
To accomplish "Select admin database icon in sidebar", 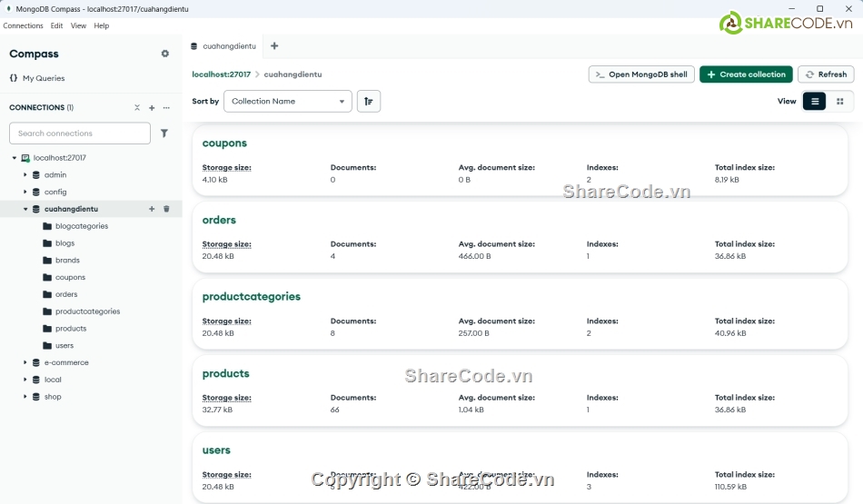I will [35, 174].
